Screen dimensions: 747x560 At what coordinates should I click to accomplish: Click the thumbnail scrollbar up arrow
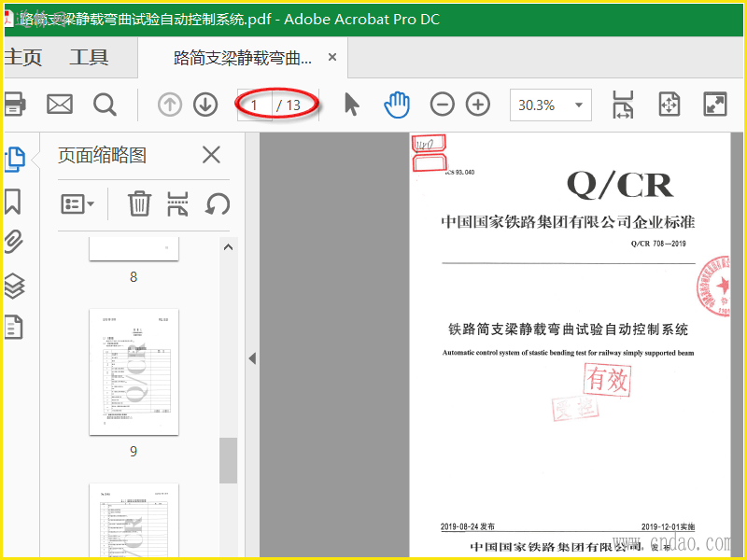[x=228, y=246]
